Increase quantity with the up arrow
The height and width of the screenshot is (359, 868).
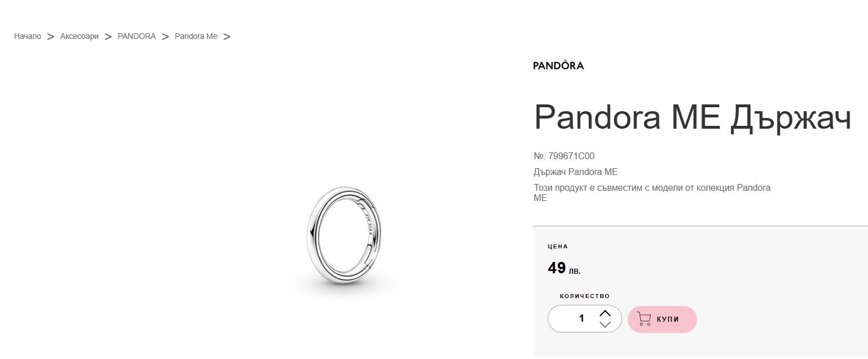[605, 313]
